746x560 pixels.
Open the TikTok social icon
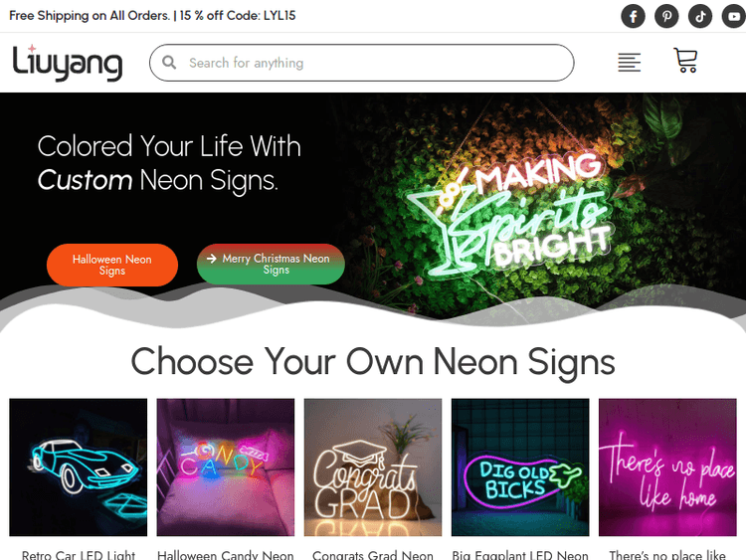pos(700,16)
